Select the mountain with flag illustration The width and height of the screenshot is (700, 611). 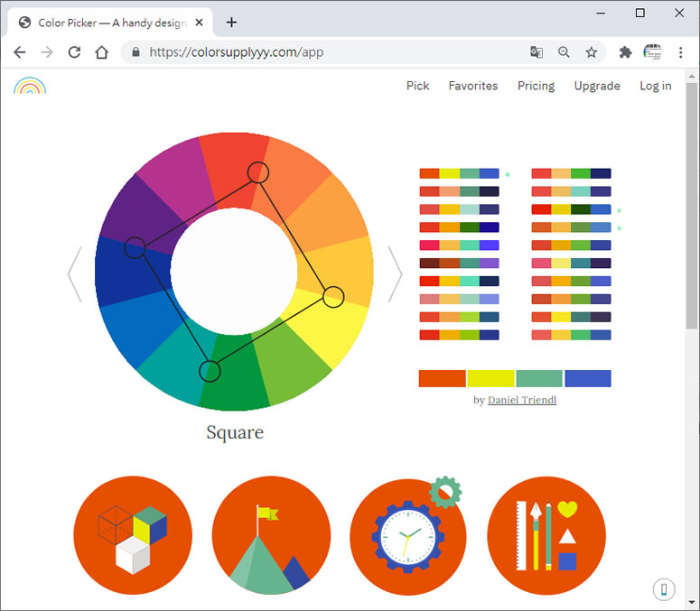click(270, 535)
